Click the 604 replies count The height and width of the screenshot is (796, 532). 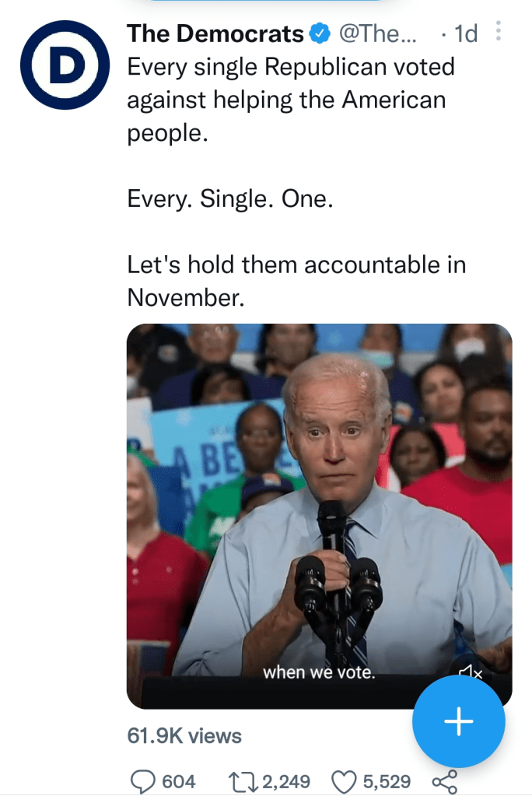[178, 781]
